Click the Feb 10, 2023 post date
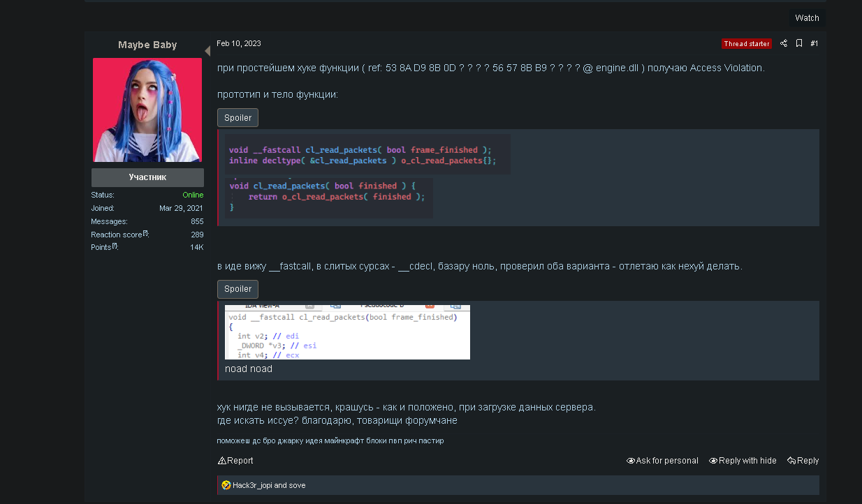862x504 pixels. pyautogui.click(x=239, y=43)
